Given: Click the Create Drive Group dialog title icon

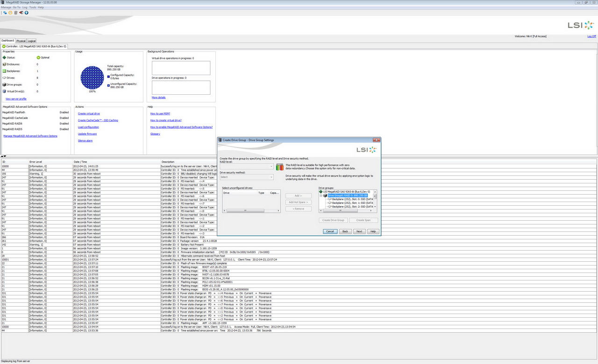Looking at the screenshot, I should (220, 140).
